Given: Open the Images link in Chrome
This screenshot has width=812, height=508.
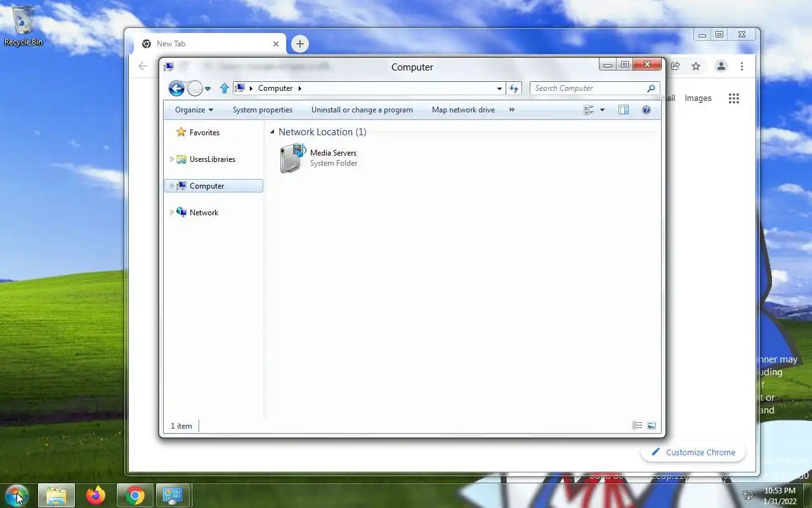Looking at the screenshot, I should [x=698, y=98].
